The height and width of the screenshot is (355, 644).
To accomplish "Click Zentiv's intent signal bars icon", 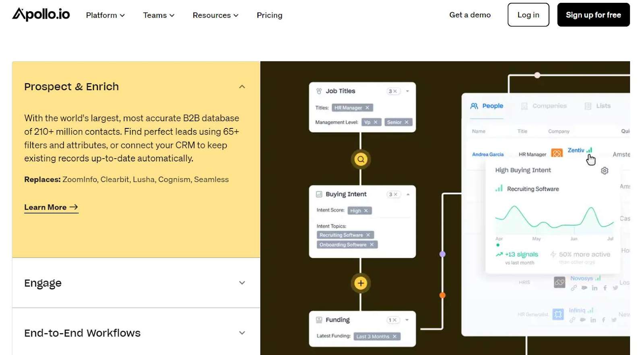I will pyautogui.click(x=589, y=150).
